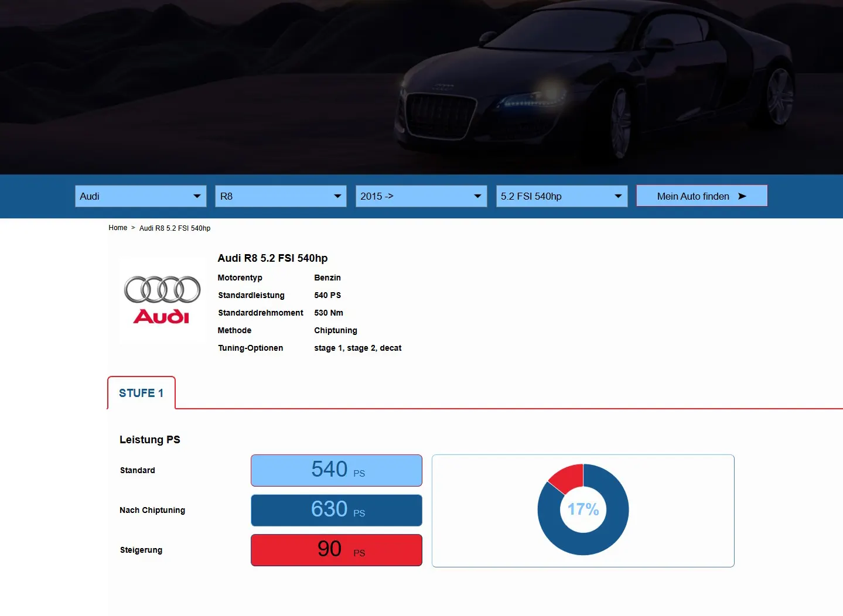Image resolution: width=843 pixels, height=616 pixels.
Task: Click the 17% label inside the donut chart
Action: tap(583, 509)
